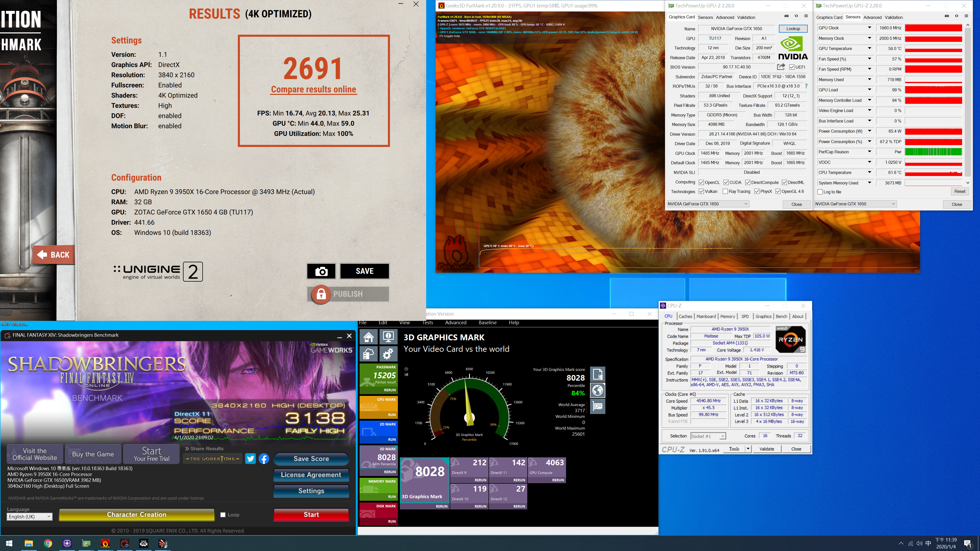Screen dimensions: 980x551
Task: Switch to Superposition benchmark taskbar icon
Action: pos(163,543)
